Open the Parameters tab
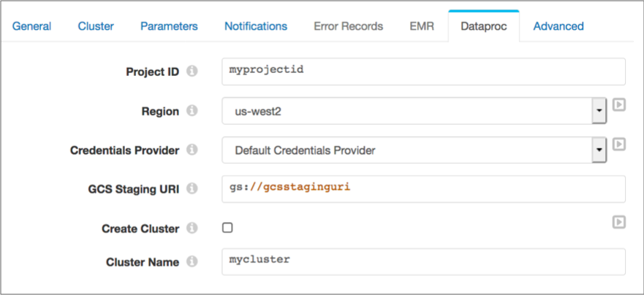The width and height of the screenshot is (644, 295). pyautogui.click(x=169, y=26)
